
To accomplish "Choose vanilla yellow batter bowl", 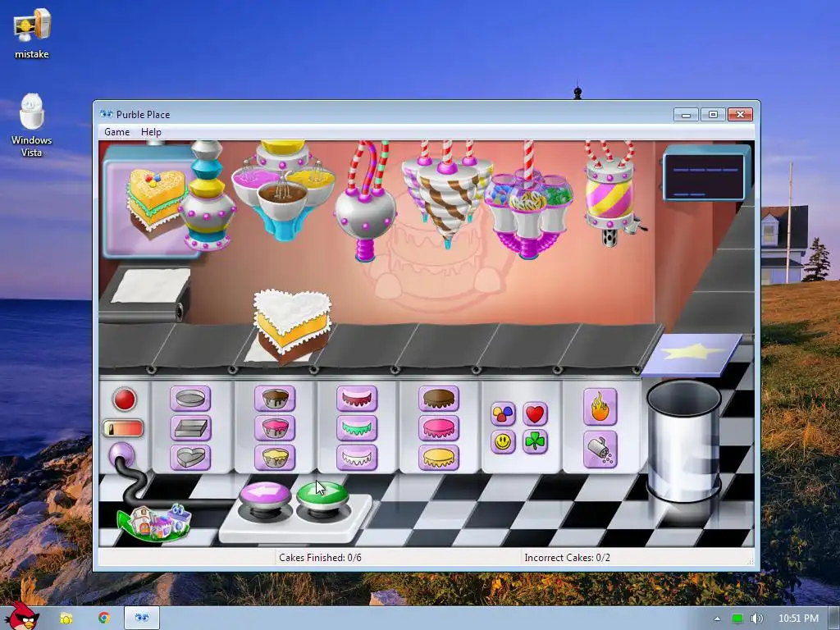I will (x=275, y=458).
